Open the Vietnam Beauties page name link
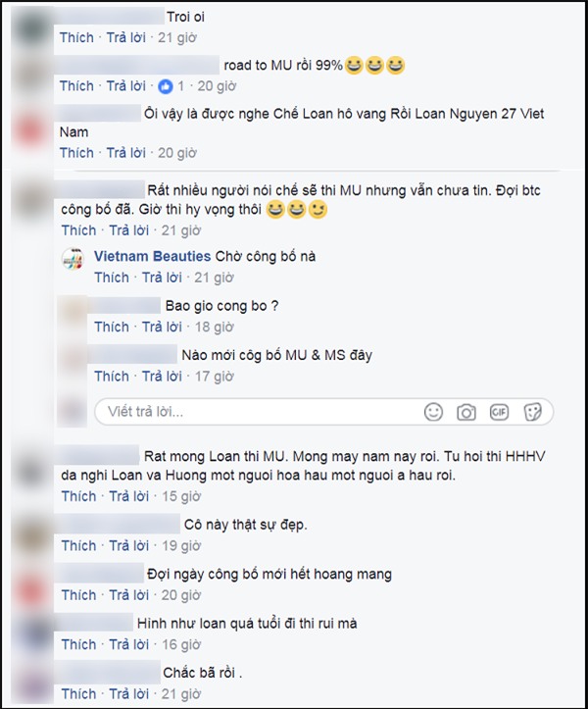The height and width of the screenshot is (709, 588). pyautogui.click(x=152, y=256)
